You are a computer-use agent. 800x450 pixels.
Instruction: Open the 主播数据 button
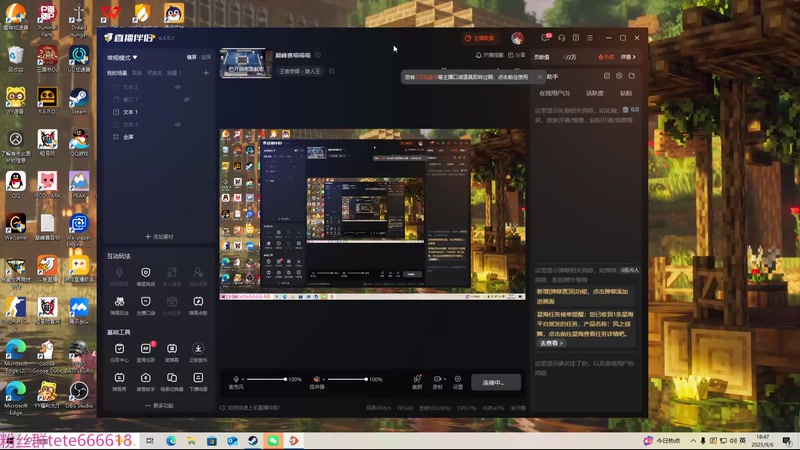tap(479, 38)
